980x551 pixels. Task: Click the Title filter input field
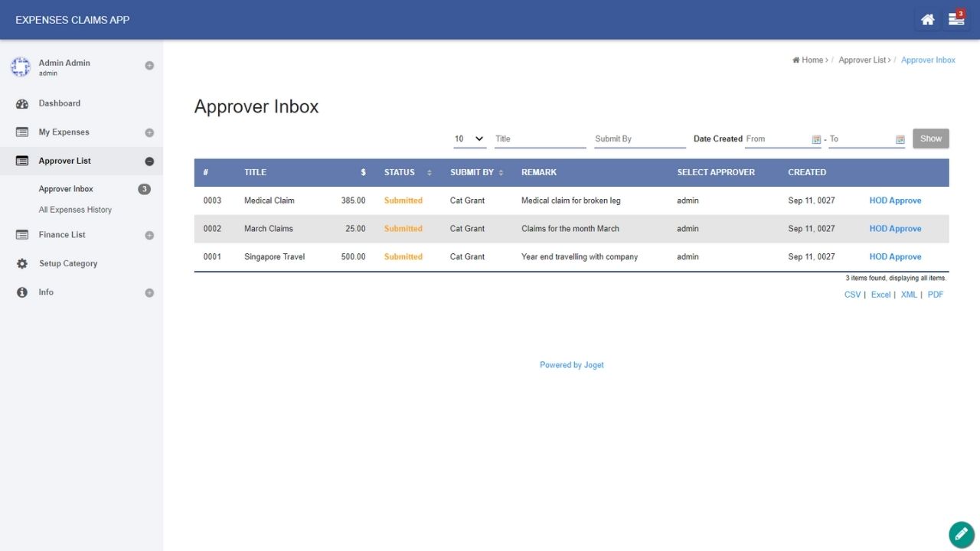click(x=540, y=139)
